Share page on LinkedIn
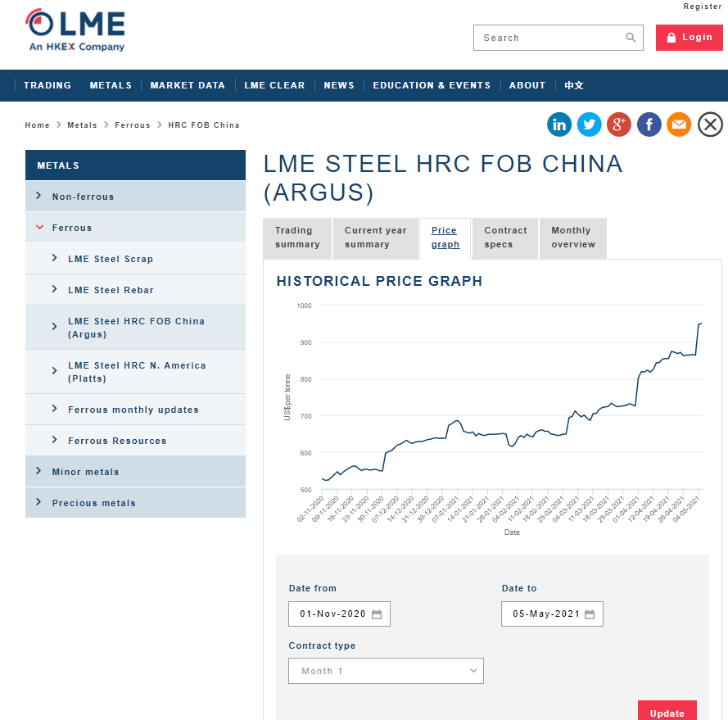 [x=559, y=125]
